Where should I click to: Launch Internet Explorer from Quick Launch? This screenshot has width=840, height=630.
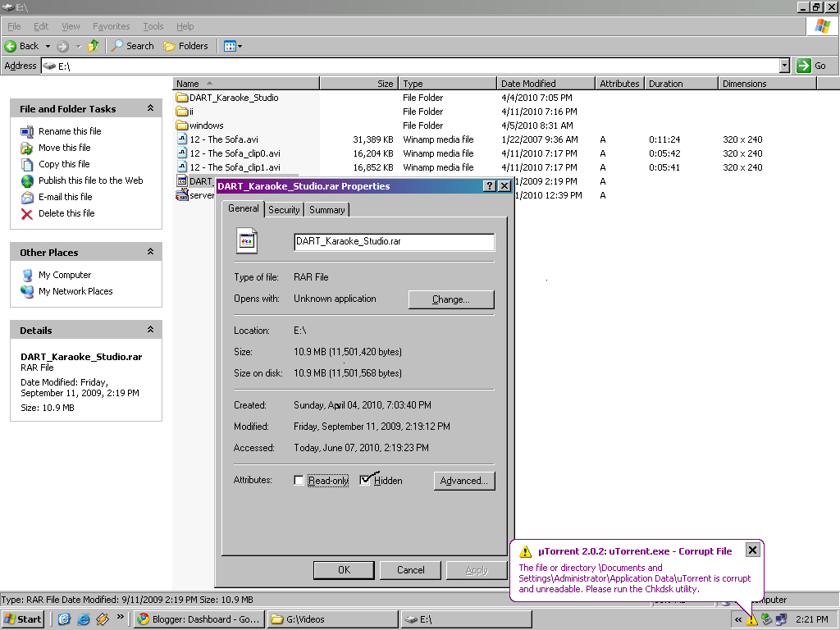(84, 619)
